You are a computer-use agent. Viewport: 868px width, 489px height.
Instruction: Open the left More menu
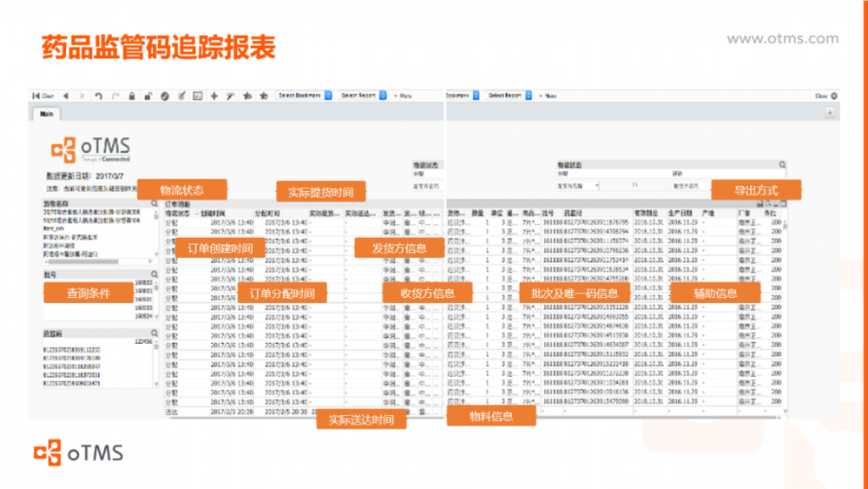pos(403,96)
